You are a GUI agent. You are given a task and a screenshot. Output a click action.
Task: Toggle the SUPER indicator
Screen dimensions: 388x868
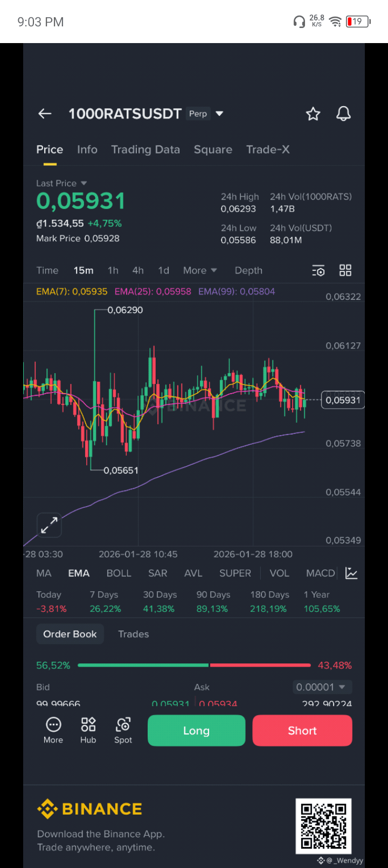pyautogui.click(x=235, y=573)
